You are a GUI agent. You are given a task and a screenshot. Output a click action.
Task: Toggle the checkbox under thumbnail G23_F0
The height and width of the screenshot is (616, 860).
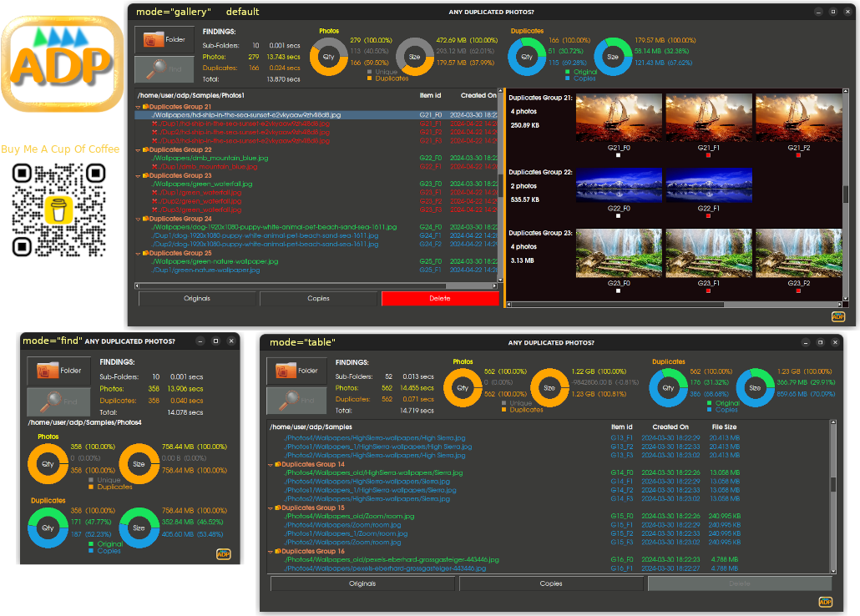(618, 290)
